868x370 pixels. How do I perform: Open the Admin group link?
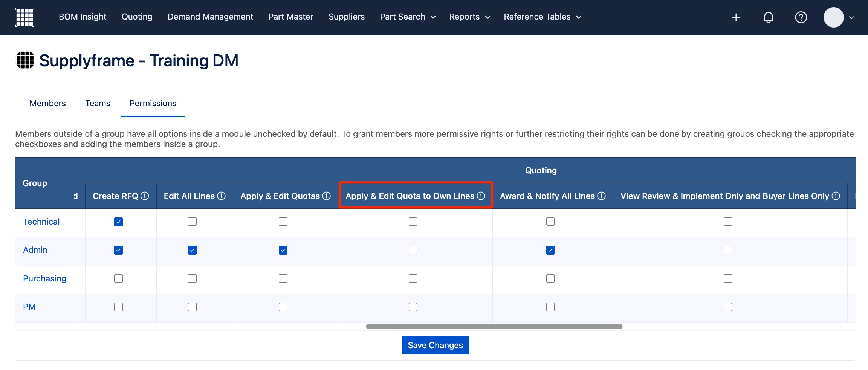click(x=35, y=250)
